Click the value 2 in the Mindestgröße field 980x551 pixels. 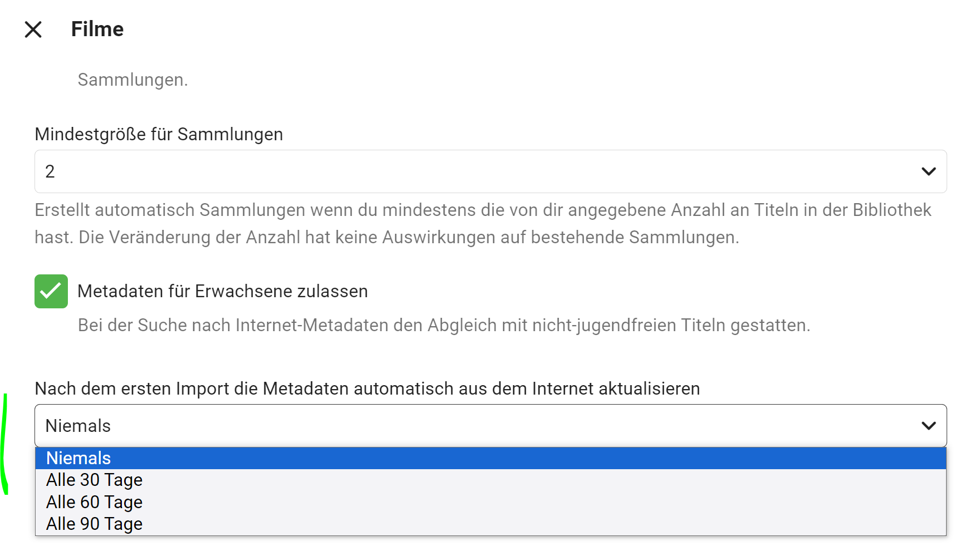pyautogui.click(x=50, y=171)
